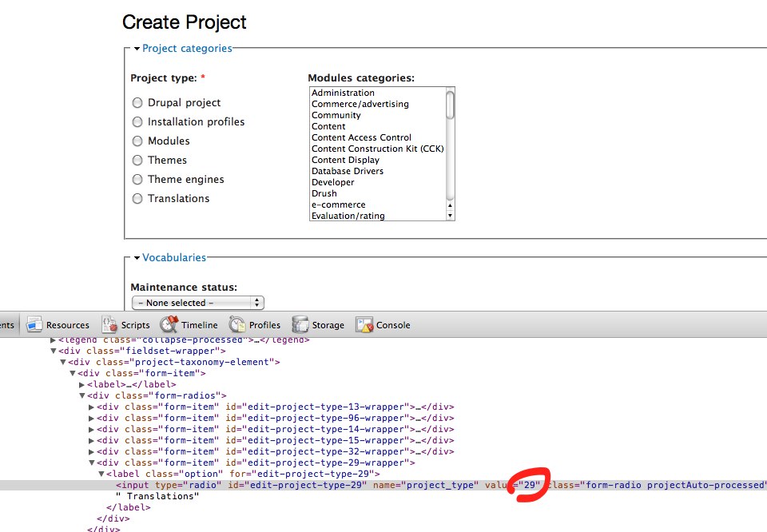The width and height of the screenshot is (767, 532).
Task: Open the Profiles panel icon
Action: point(237,324)
